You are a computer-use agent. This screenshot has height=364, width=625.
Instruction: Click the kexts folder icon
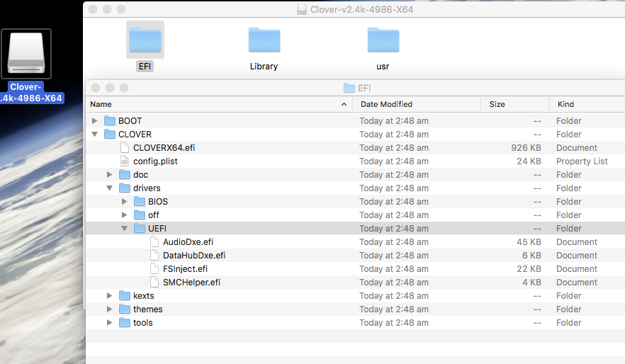coord(125,295)
